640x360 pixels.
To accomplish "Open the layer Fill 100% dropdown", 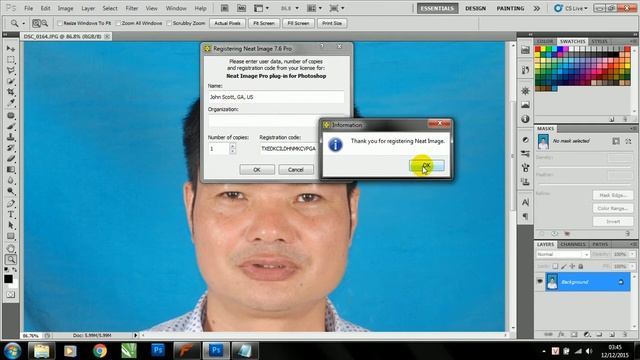I will pyautogui.click(x=632, y=266).
